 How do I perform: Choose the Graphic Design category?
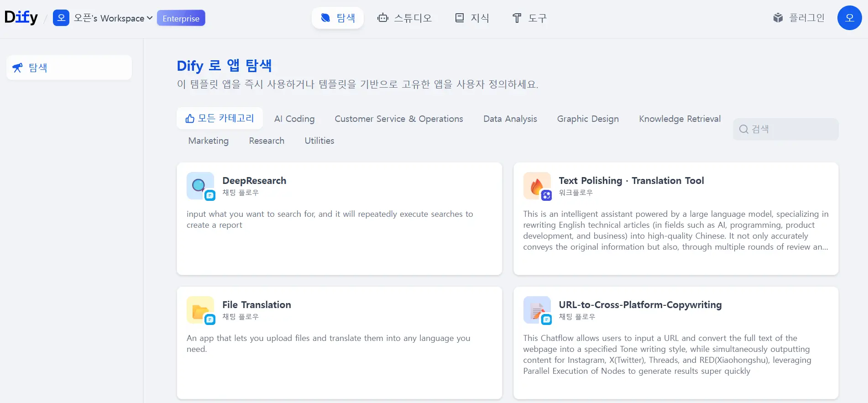pyautogui.click(x=588, y=119)
